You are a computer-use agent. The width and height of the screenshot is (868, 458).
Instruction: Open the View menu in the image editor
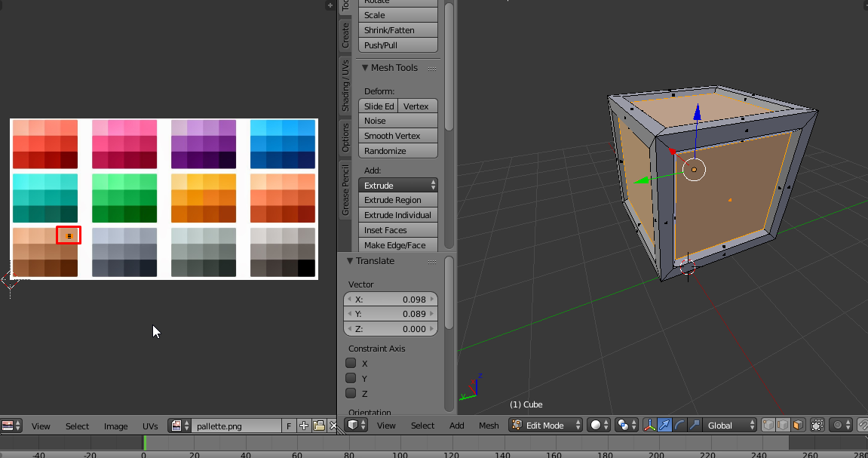[x=41, y=426]
